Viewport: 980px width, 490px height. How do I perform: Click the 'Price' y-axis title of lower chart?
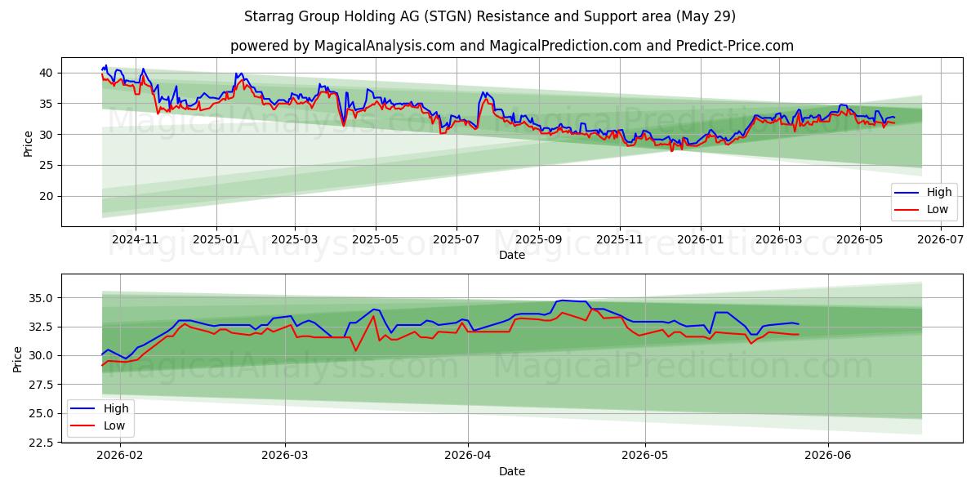[19, 359]
